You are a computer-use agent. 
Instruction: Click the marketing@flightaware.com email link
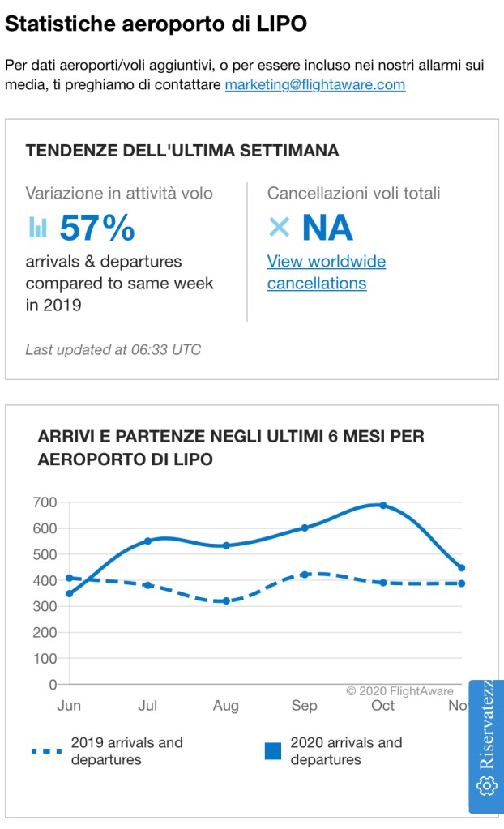(315, 84)
